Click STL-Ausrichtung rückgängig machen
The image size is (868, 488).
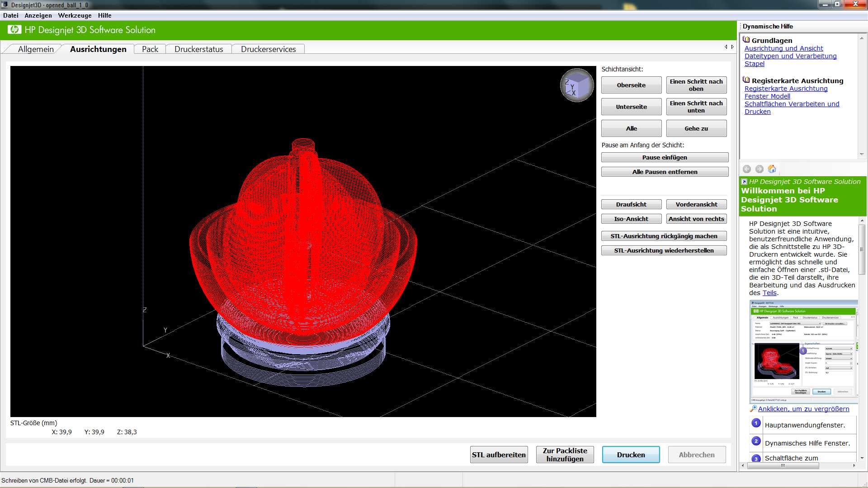664,236
